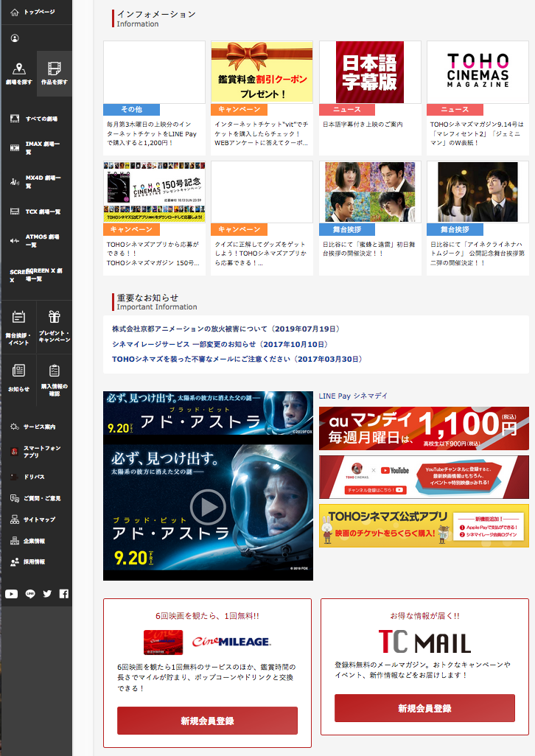
Task: Open the 日本語字幕版 news card
Action: 370,98
